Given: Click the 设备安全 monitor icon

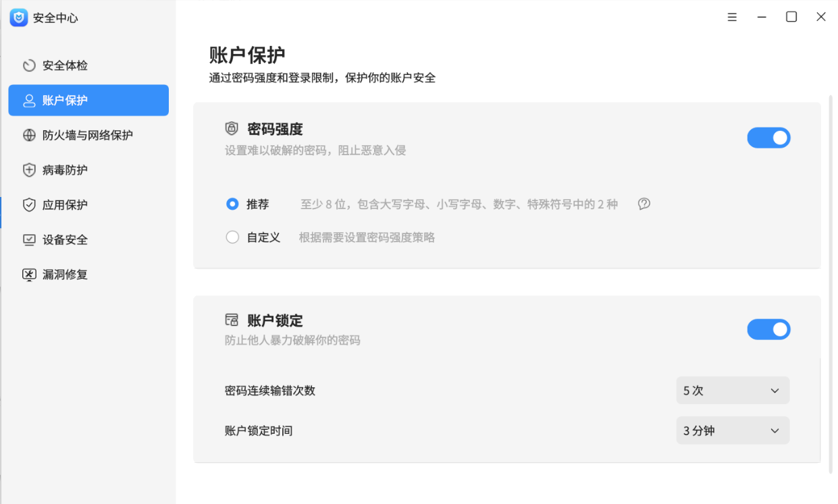Looking at the screenshot, I should [x=29, y=240].
